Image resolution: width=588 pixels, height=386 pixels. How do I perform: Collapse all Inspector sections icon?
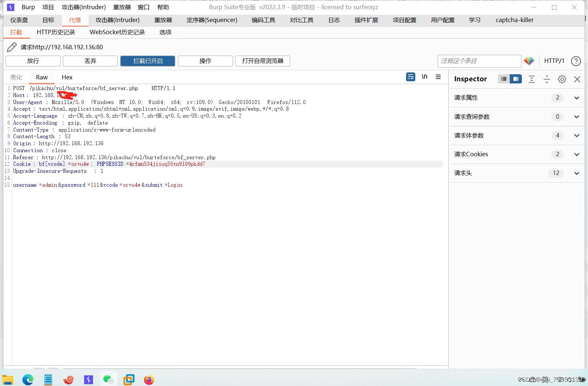pyautogui.click(x=547, y=79)
